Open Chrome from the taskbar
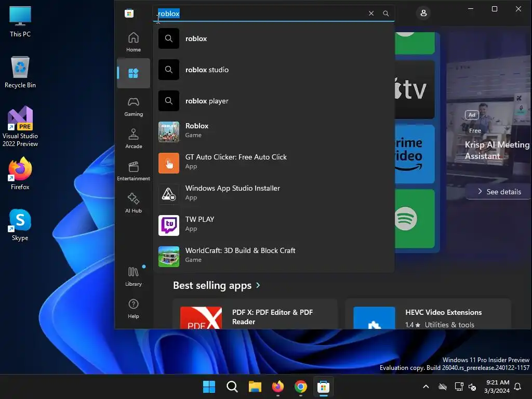This screenshot has width=532, height=399. (301, 387)
